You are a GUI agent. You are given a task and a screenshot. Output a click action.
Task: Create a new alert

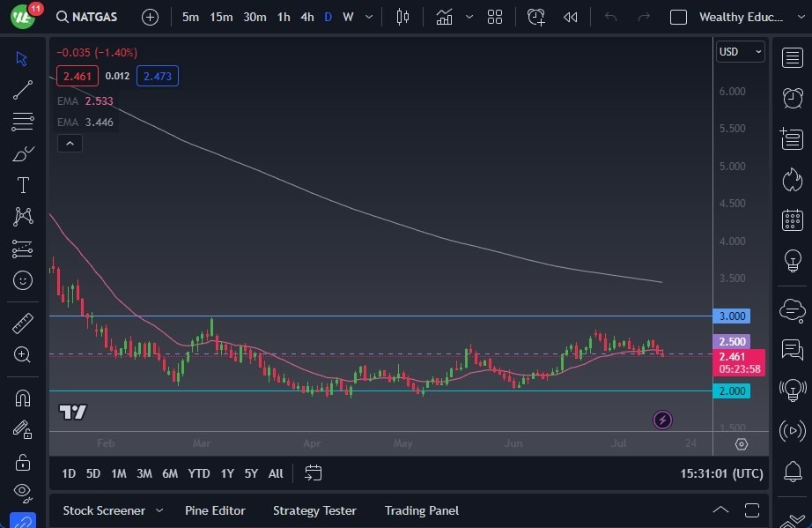point(536,17)
